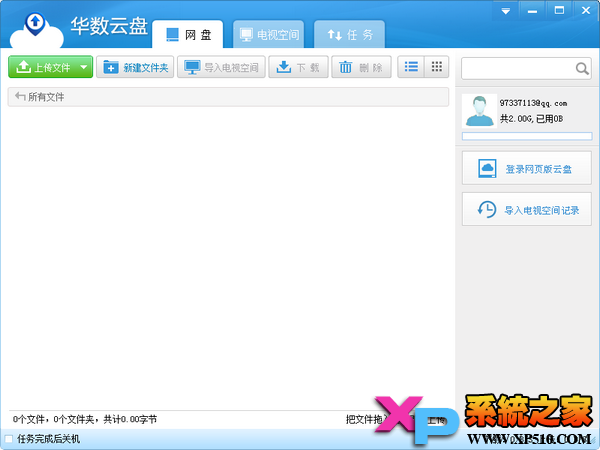Viewport: 600px width, 450px height.
Task: Open the 网盘 tab
Action: pyautogui.click(x=188, y=34)
